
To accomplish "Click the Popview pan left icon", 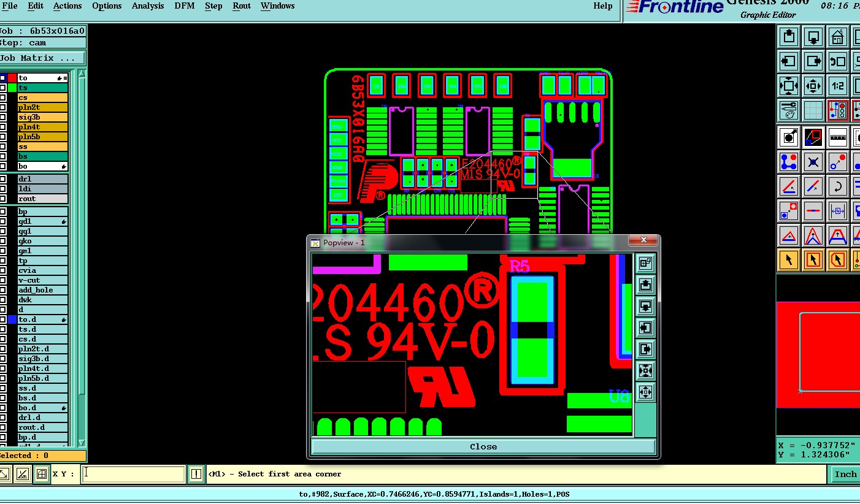I will [645, 327].
